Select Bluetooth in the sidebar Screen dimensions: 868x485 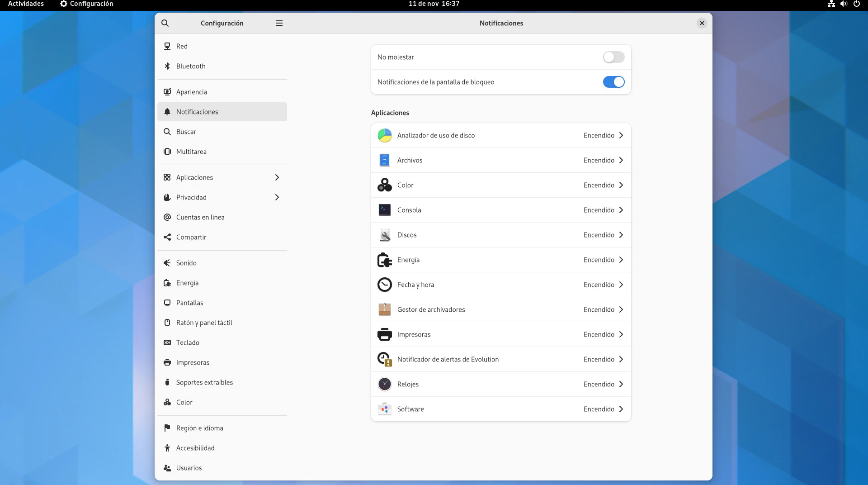click(191, 66)
